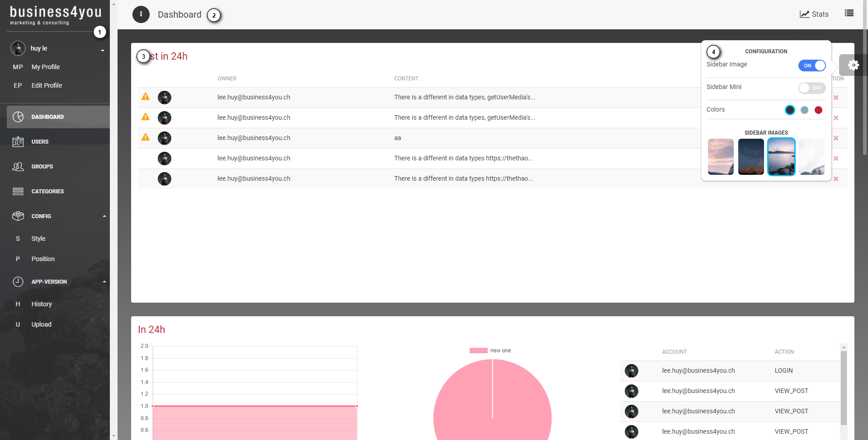Collapse the Config section caret
This screenshot has height=440, width=868.
point(104,216)
